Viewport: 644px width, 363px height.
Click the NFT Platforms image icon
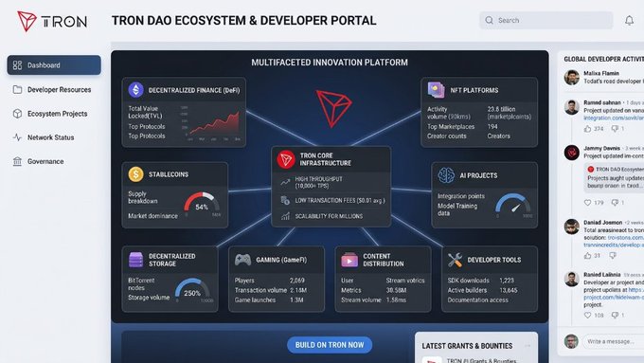tap(436, 90)
